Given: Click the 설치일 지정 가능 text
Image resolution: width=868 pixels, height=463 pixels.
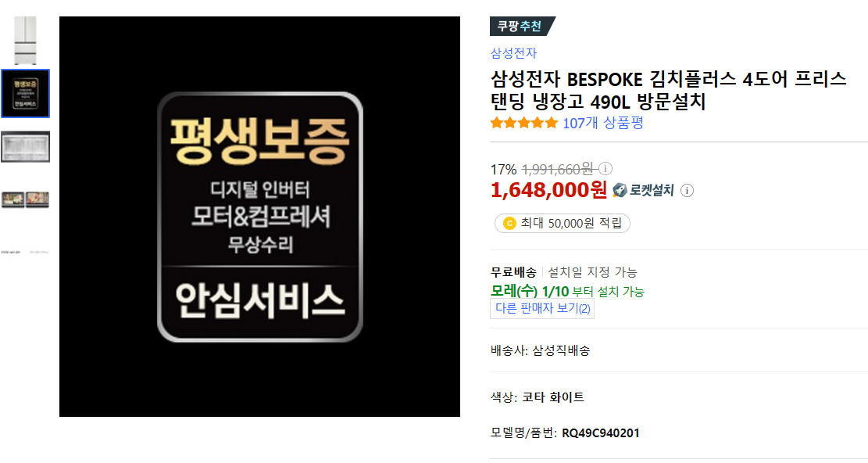Looking at the screenshot, I should [592, 272].
